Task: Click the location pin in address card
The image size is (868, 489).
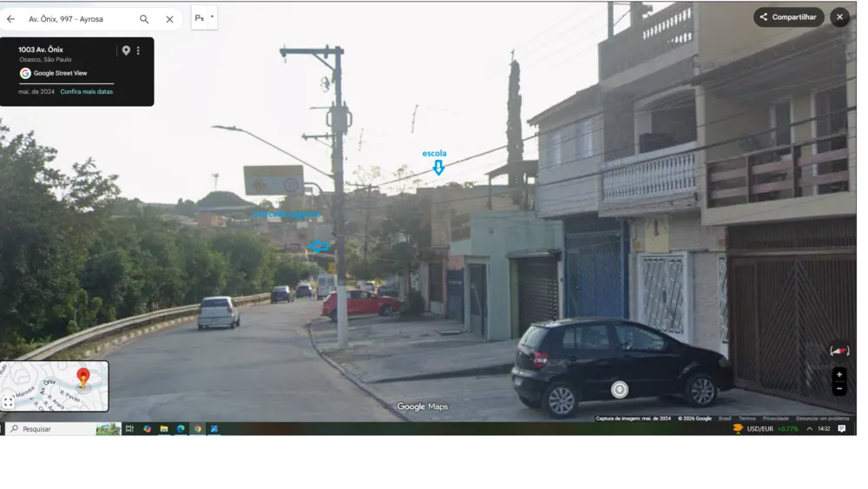Action: (126, 50)
